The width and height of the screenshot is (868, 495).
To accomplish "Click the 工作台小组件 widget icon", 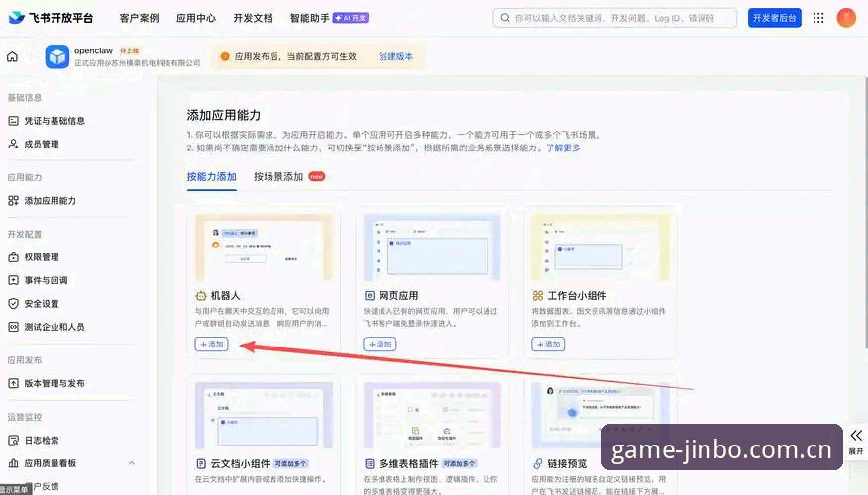I will click(537, 296).
